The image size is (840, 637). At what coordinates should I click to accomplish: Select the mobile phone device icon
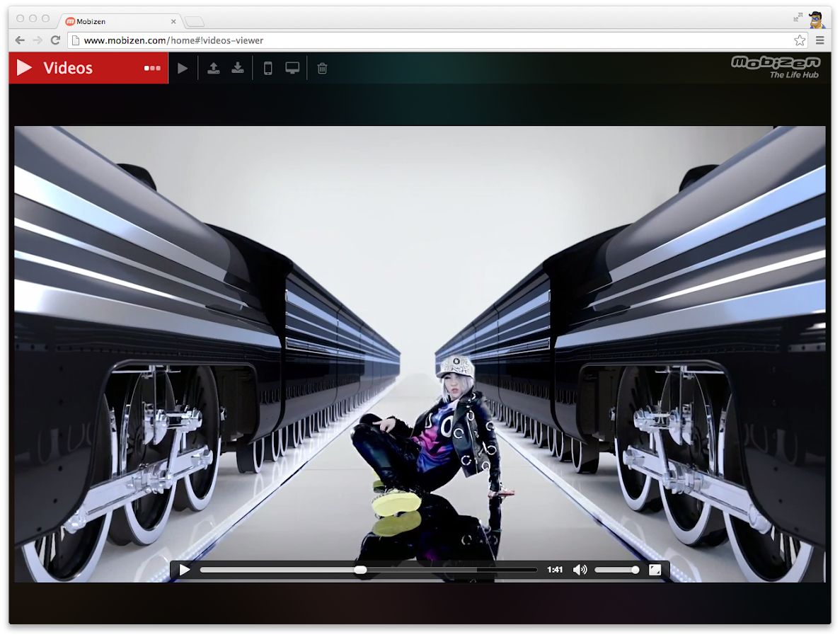[x=268, y=69]
